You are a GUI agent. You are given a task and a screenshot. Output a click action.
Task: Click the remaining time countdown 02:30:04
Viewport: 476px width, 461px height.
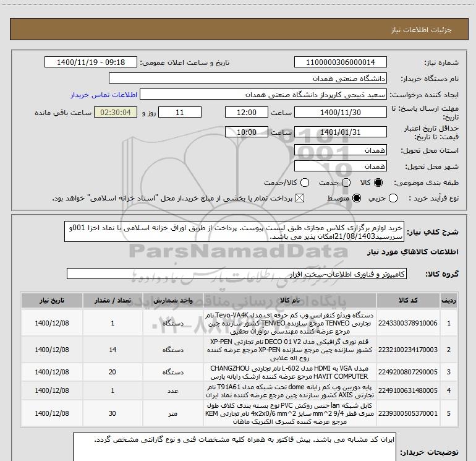(116, 113)
